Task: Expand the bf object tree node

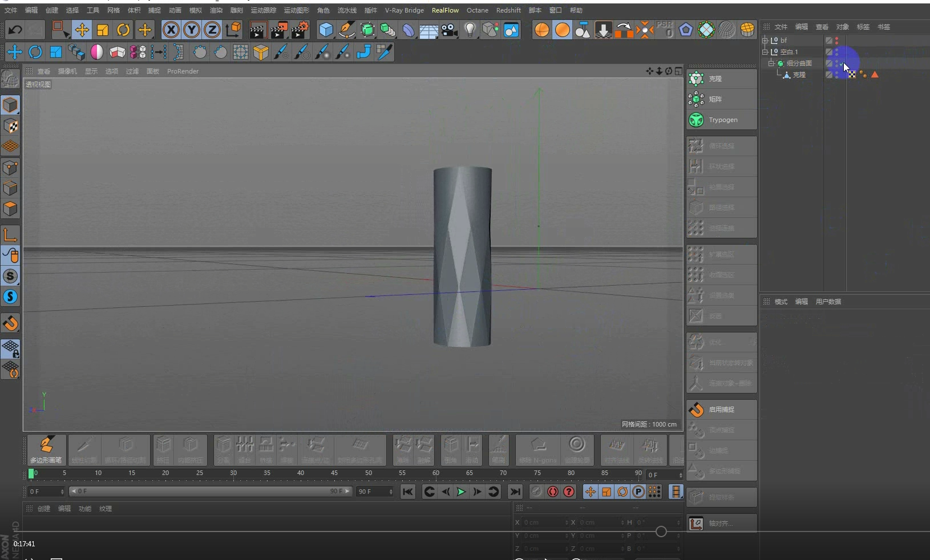Action: pos(765,40)
